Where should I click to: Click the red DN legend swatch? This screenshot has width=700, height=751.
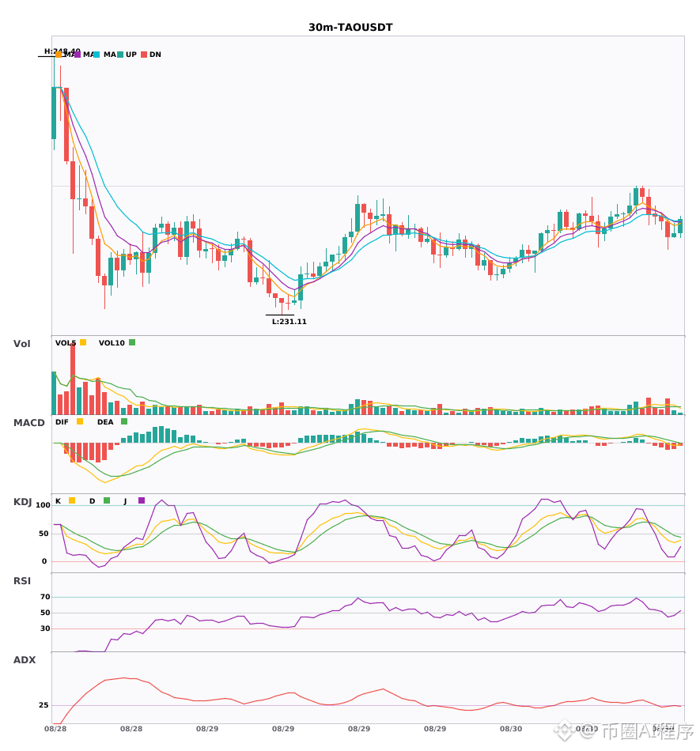coord(144,55)
